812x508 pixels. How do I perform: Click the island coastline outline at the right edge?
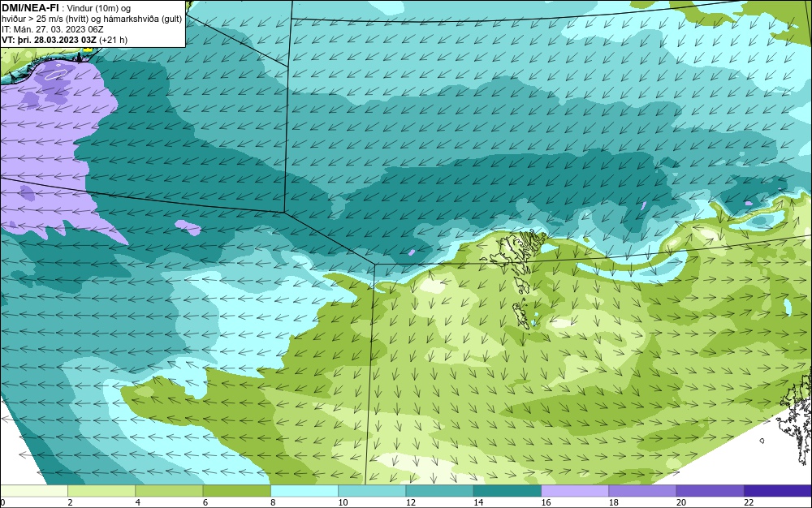[x=795, y=419]
